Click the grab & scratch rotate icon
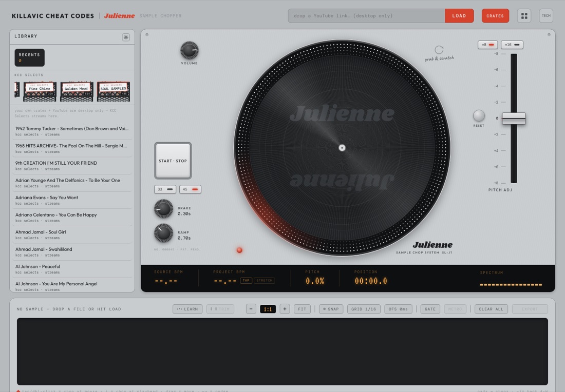This screenshot has width=565, height=392. coord(439,50)
